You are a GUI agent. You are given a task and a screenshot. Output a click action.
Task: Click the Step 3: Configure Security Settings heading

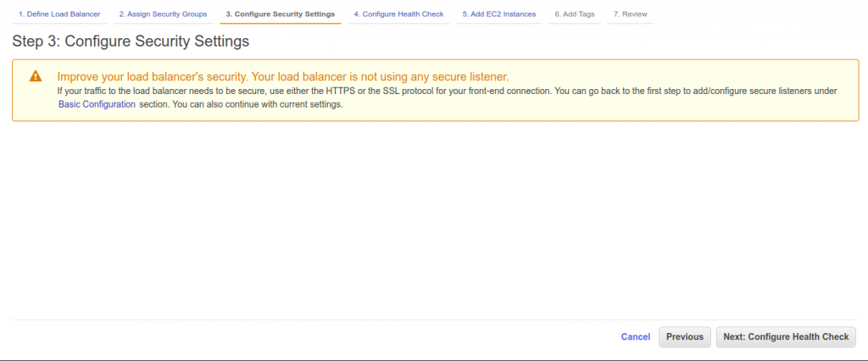point(131,42)
